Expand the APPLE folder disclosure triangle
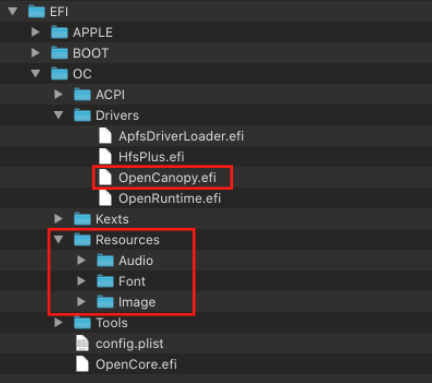The width and height of the screenshot is (432, 383). coord(35,32)
